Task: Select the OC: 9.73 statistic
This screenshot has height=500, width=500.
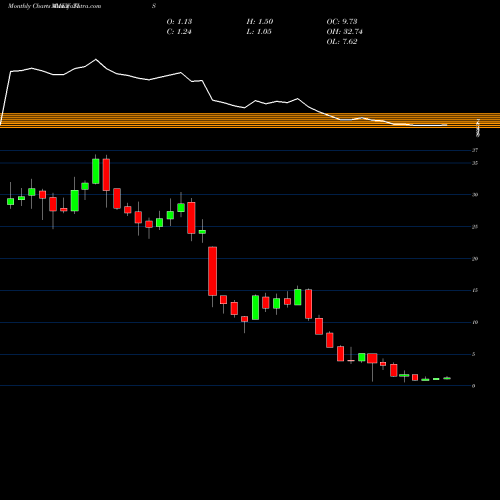Action: (x=342, y=22)
